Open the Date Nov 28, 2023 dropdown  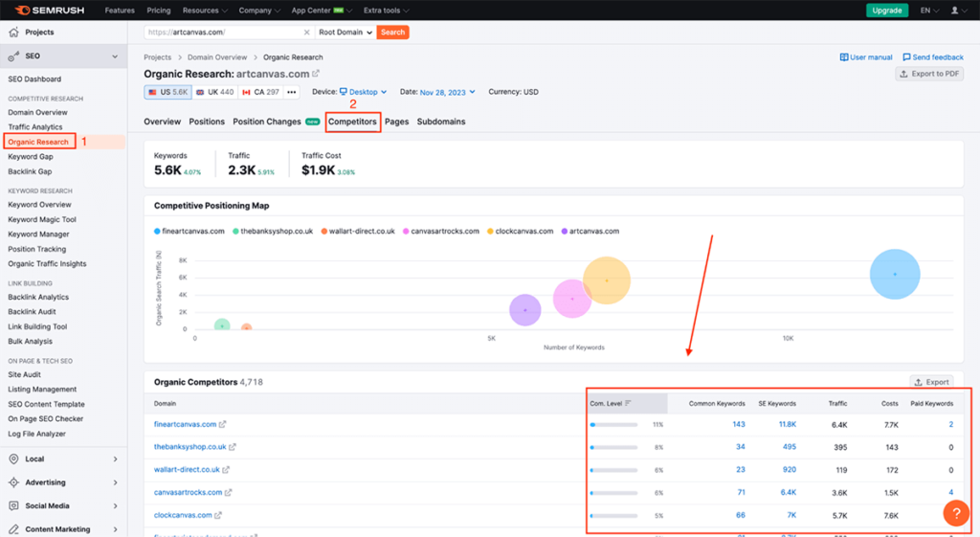click(x=448, y=92)
